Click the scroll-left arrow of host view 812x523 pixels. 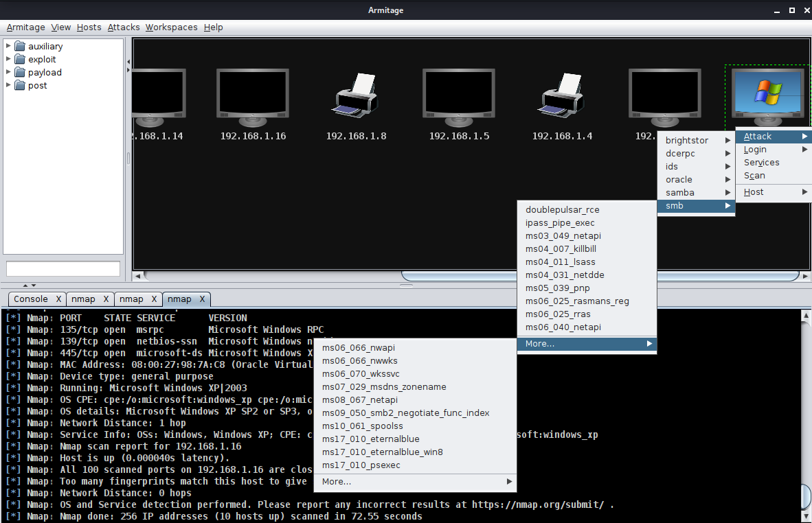coord(138,276)
